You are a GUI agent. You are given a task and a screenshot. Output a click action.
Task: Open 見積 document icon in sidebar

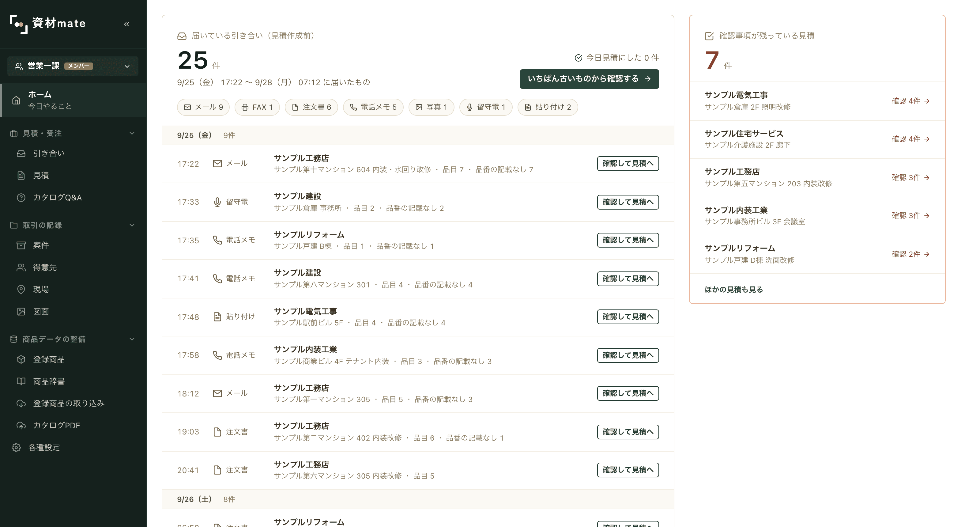click(x=21, y=176)
